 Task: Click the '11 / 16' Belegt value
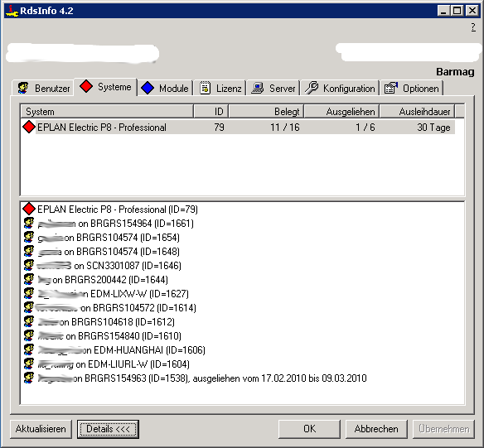(284, 128)
